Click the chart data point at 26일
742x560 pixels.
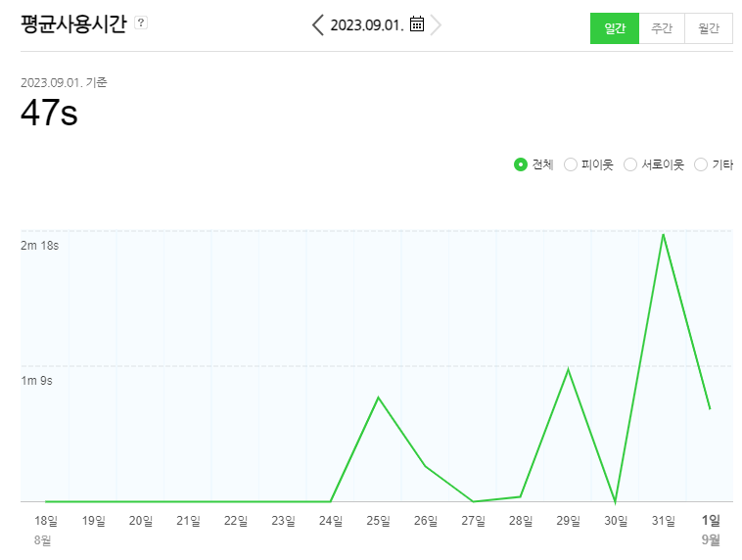[426, 466]
